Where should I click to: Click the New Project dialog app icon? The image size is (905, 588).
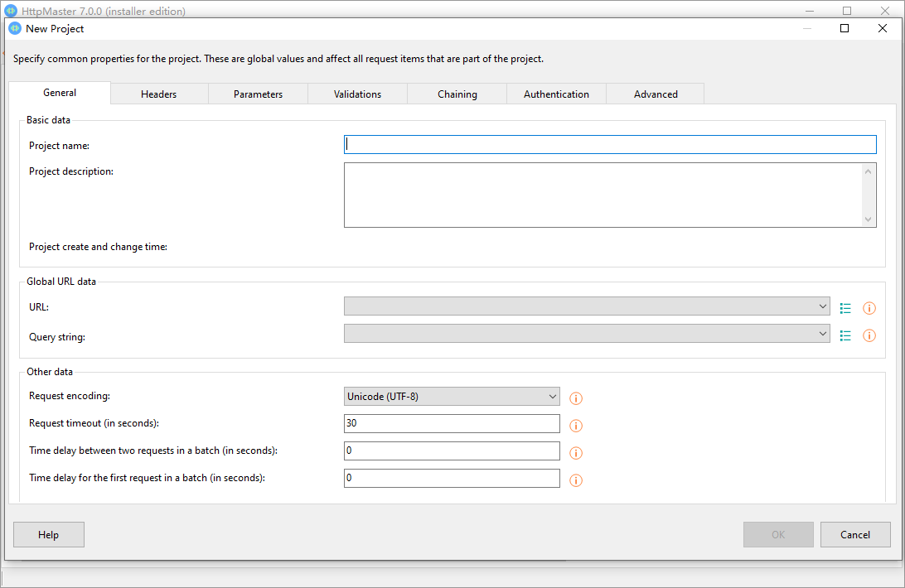[x=15, y=28]
